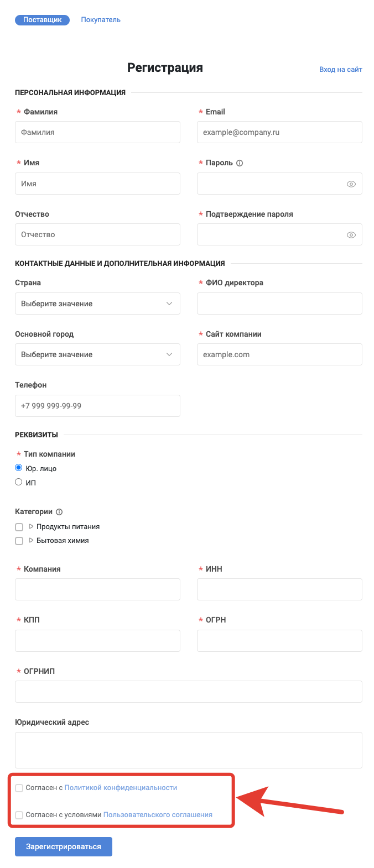Open the Политикой конфиденциальности link
This screenshot has height=868, width=374.
coord(121,788)
